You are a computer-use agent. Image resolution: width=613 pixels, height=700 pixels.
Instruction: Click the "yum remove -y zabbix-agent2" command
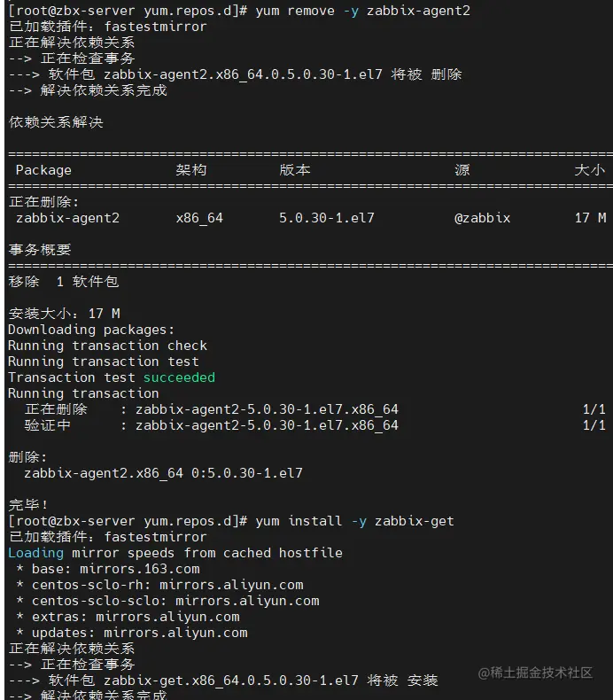363,11
